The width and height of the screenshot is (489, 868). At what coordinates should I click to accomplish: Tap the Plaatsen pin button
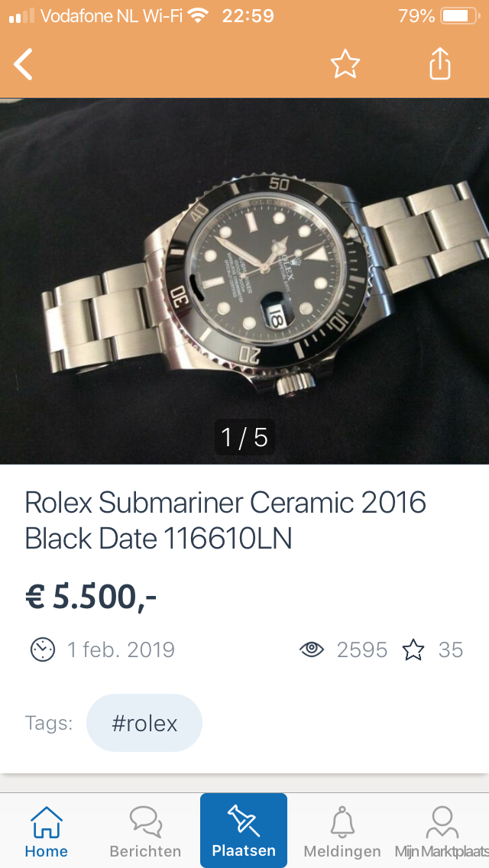pyautogui.click(x=244, y=831)
